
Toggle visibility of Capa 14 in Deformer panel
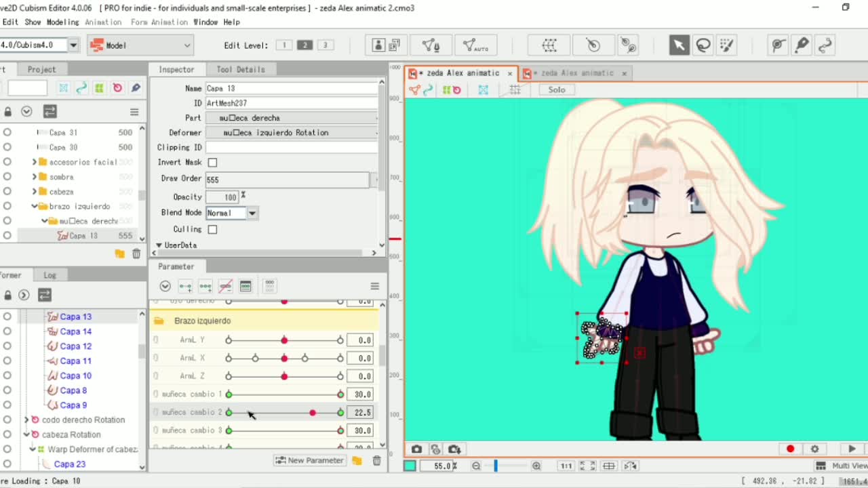(7, 331)
